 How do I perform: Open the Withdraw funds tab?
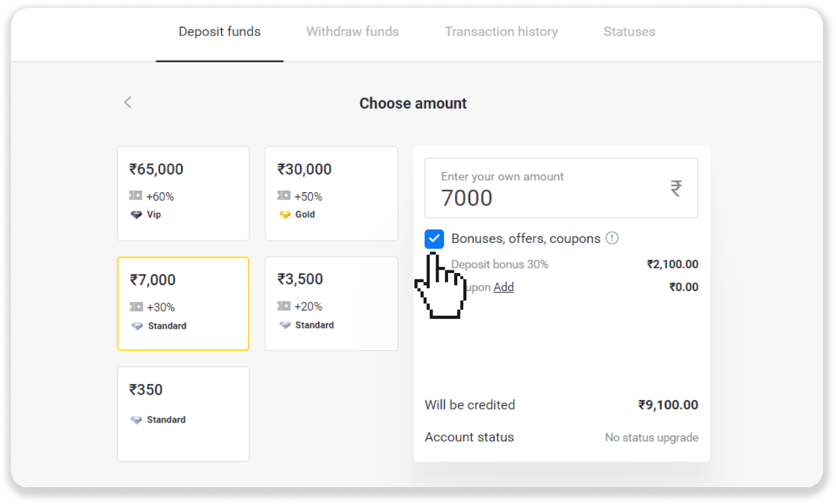(x=352, y=32)
